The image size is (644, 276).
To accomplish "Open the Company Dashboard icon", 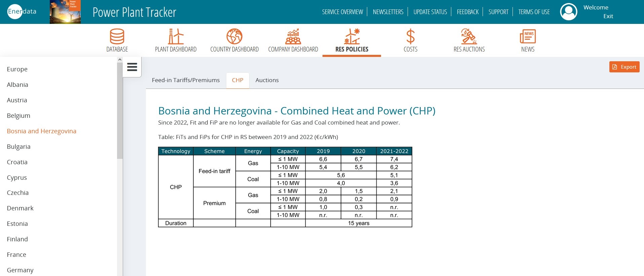I will (x=293, y=36).
